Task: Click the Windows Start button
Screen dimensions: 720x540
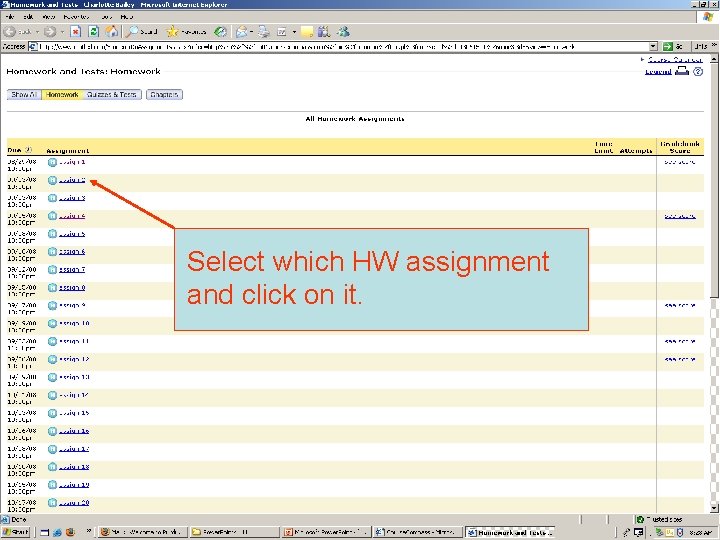Action: (x=15, y=532)
